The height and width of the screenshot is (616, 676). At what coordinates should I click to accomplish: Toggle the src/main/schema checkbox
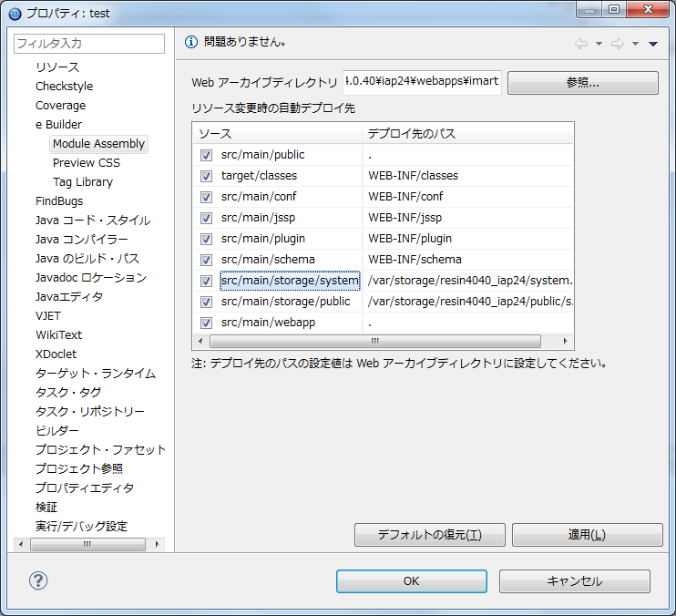pyautogui.click(x=206, y=260)
